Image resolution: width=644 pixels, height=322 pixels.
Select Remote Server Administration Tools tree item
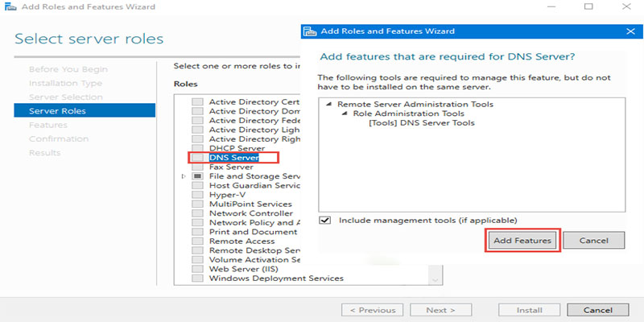415,105
